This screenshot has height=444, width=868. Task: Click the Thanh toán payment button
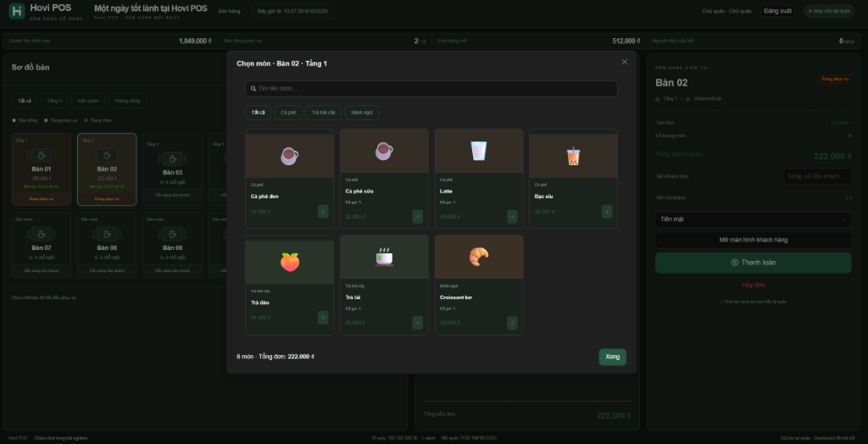click(x=754, y=263)
